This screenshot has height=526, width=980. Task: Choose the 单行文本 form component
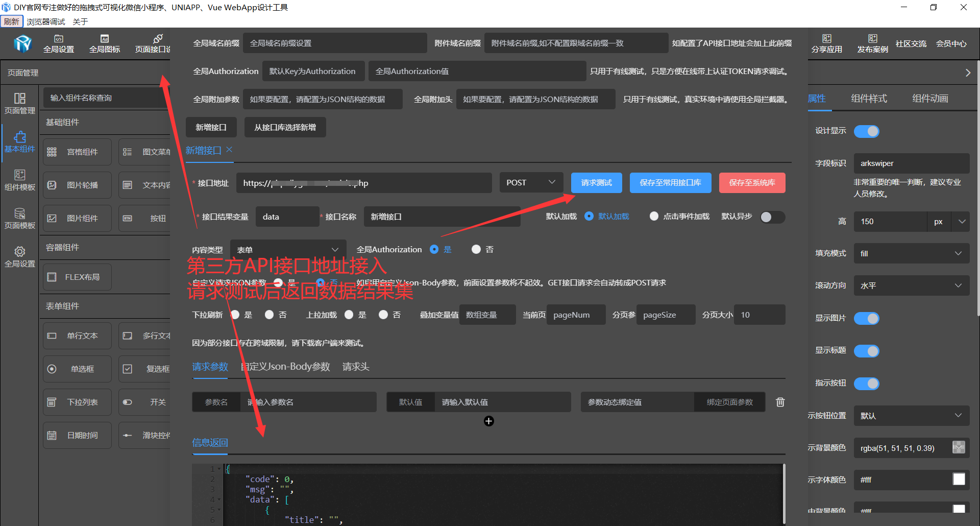pyautogui.click(x=77, y=336)
